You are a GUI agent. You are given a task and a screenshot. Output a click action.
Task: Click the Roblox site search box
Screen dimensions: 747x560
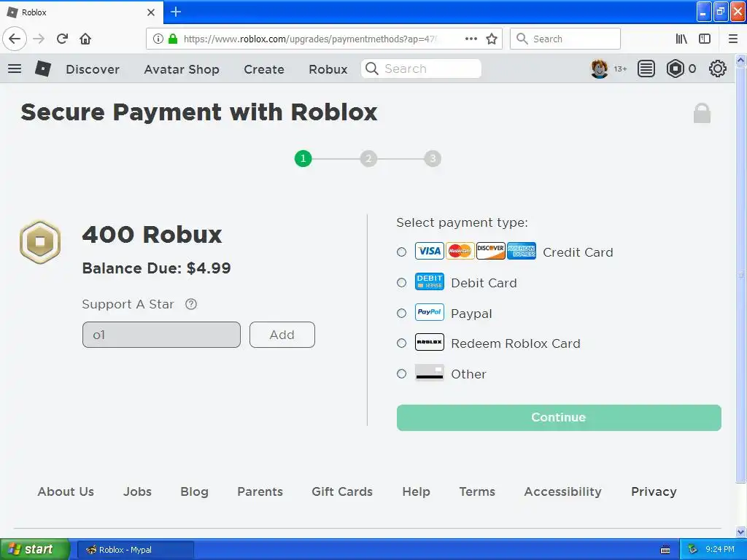421,69
